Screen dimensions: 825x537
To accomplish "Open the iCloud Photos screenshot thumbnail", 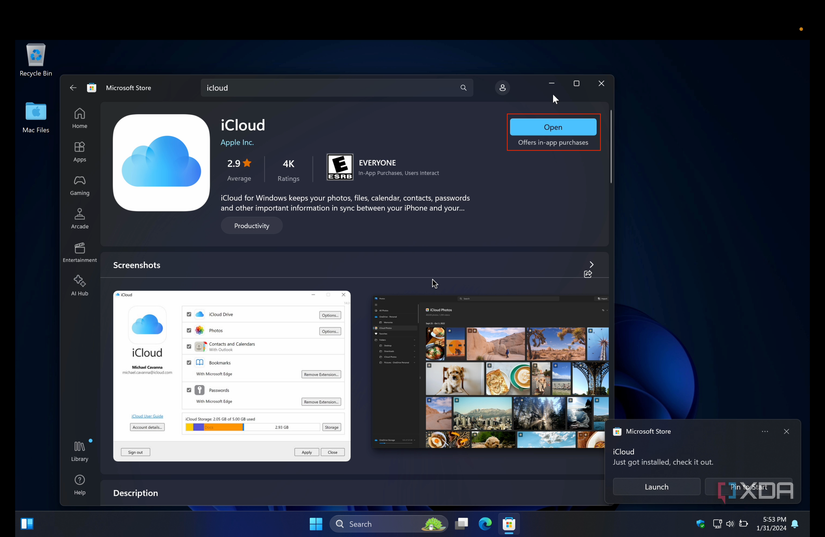I will point(490,372).
